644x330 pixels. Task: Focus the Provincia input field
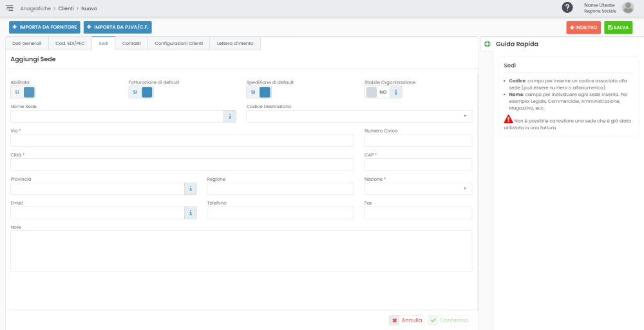[97, 189]
